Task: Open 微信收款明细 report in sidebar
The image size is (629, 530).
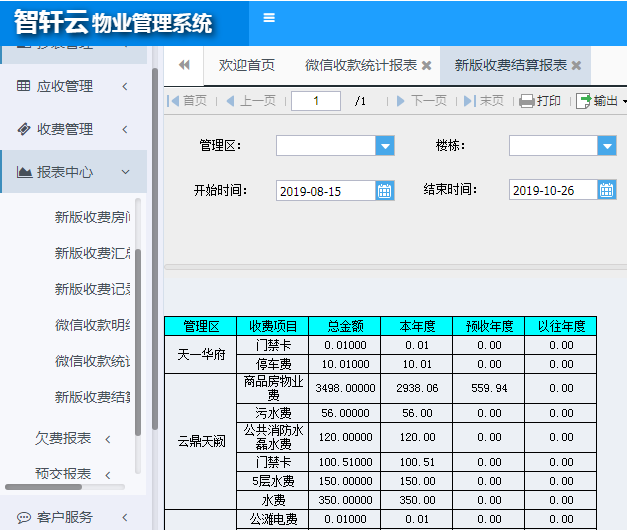Action: 93,325
